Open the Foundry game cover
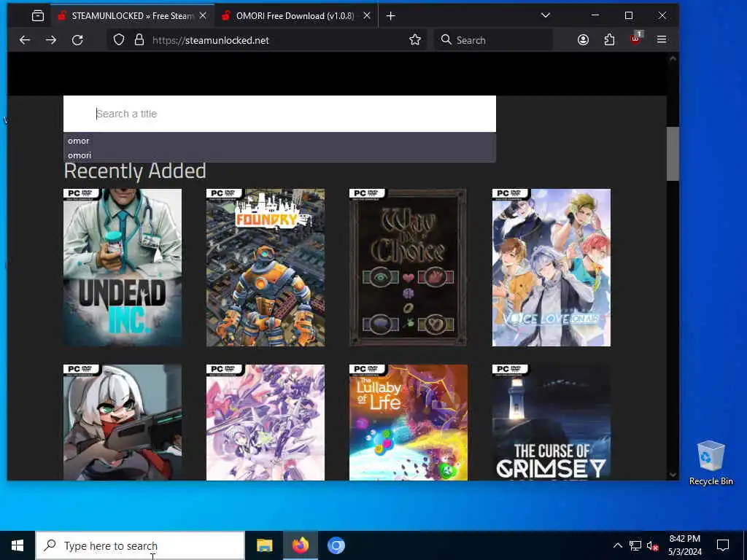Image resolution: width=747 pixels, height=560 pixels. [266, 268]
